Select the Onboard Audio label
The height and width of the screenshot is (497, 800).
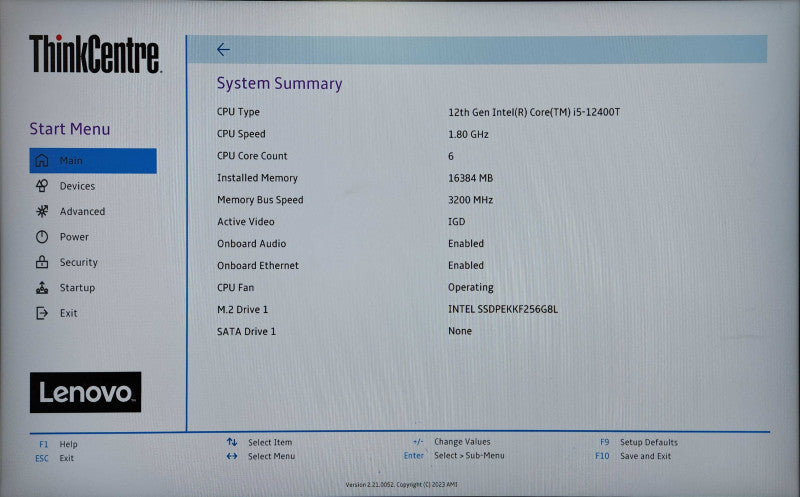[x=252, y=243]
